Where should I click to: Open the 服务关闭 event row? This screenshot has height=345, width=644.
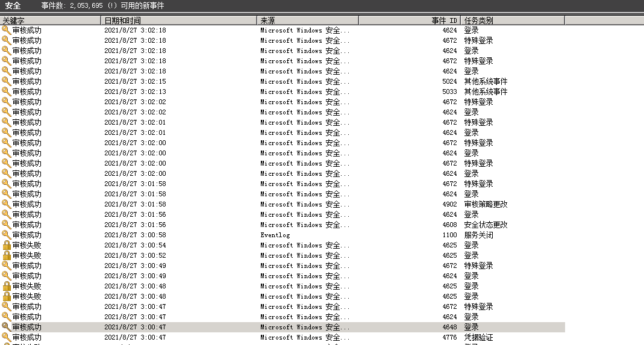point(478,235)
